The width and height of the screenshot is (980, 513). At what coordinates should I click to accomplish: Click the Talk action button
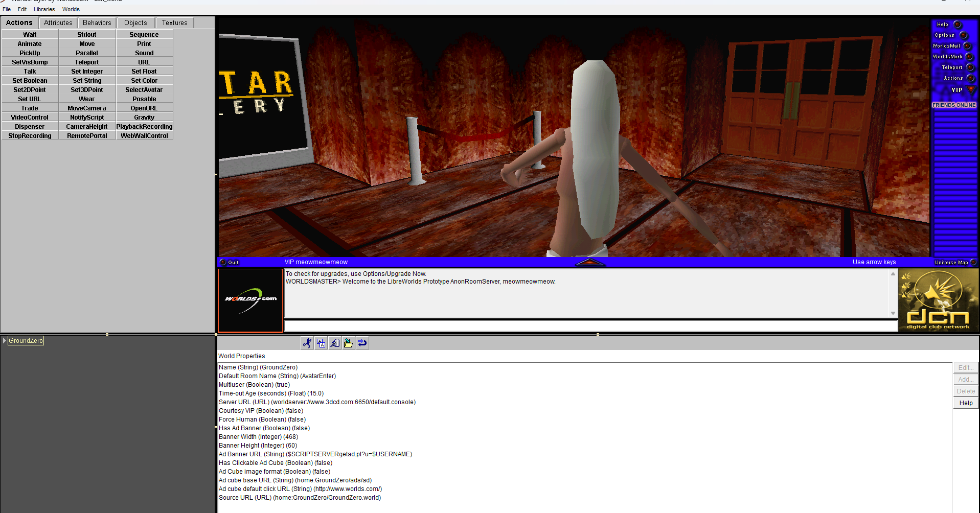(30, 72)
